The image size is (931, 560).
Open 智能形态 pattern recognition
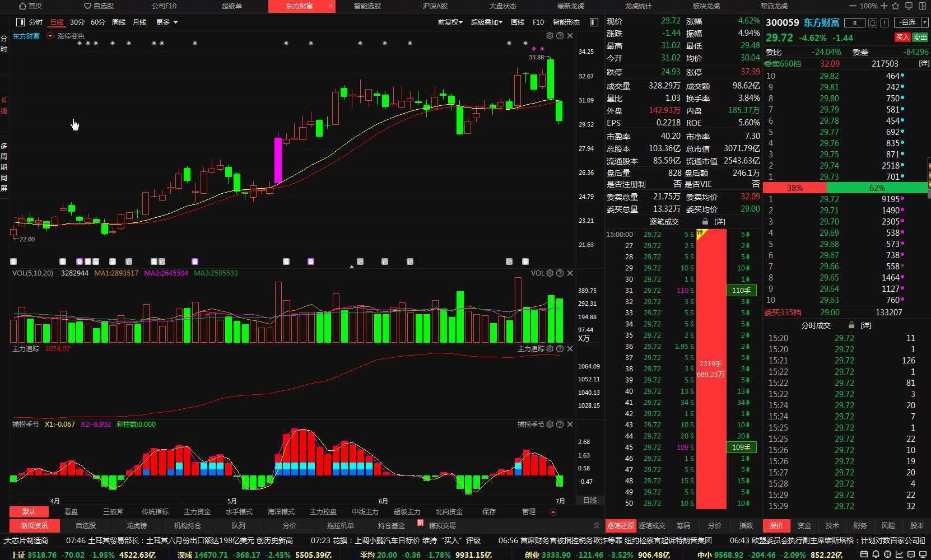[566, 22]
